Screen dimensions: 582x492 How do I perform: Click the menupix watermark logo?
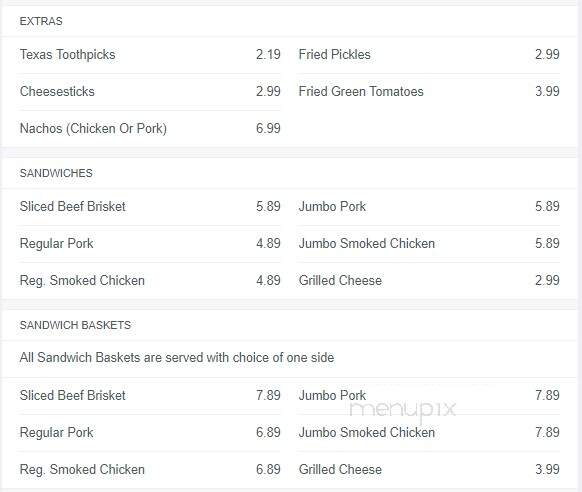(x=403, y=410)
